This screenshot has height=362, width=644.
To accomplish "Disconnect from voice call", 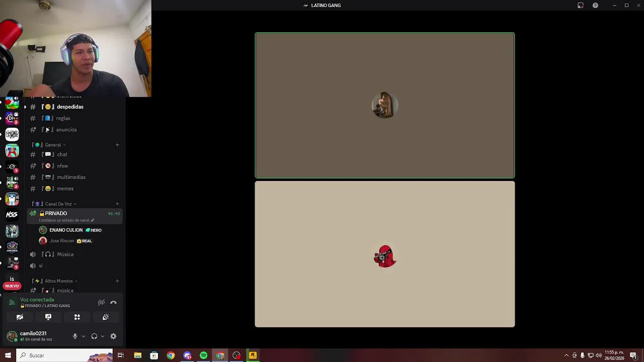I will click(113, 302).
